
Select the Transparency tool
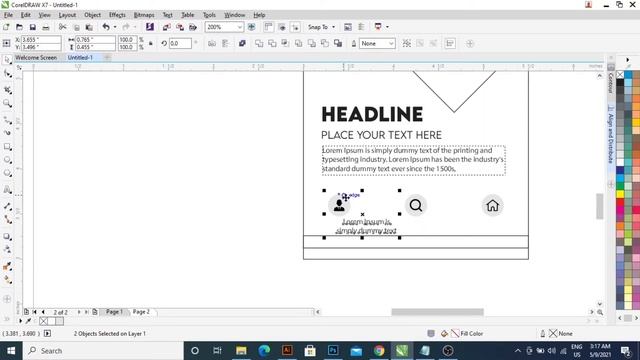(7, 249)
